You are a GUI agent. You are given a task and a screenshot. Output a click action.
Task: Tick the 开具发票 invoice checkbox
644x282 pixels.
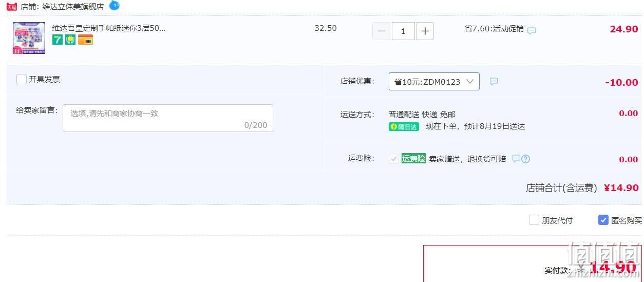22,79
